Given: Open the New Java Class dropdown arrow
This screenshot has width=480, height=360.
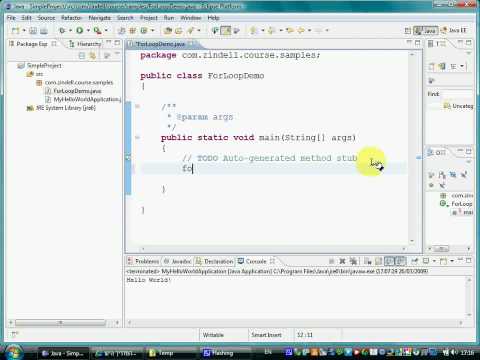Looking at the screenshot, I should (153, 30).
